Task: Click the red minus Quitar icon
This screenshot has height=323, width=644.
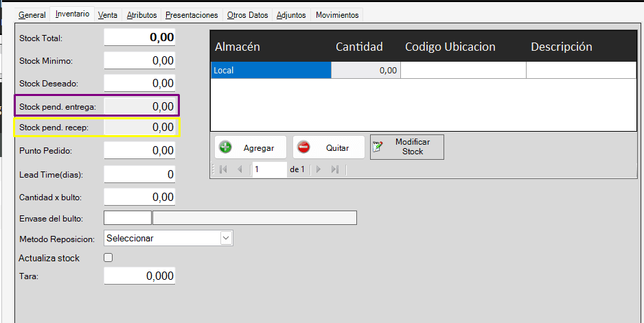Action: click(304, 147)
